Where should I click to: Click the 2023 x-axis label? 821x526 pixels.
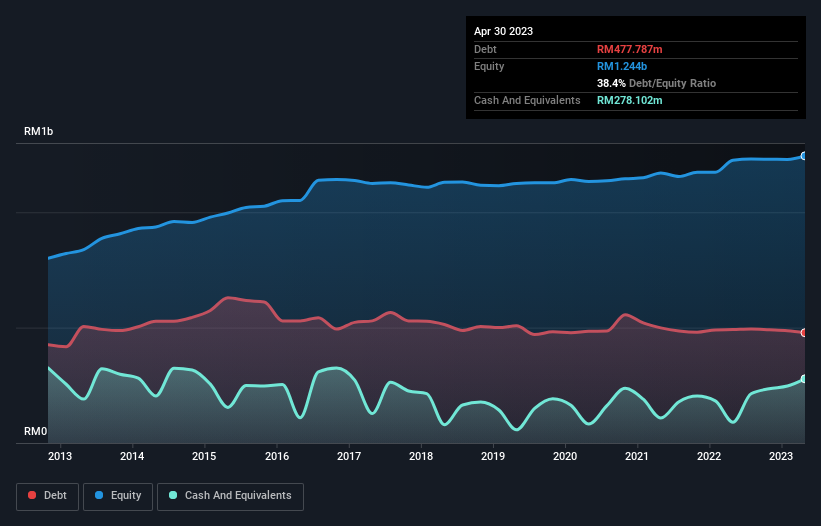pyautogui.click(x=781, y=456)
